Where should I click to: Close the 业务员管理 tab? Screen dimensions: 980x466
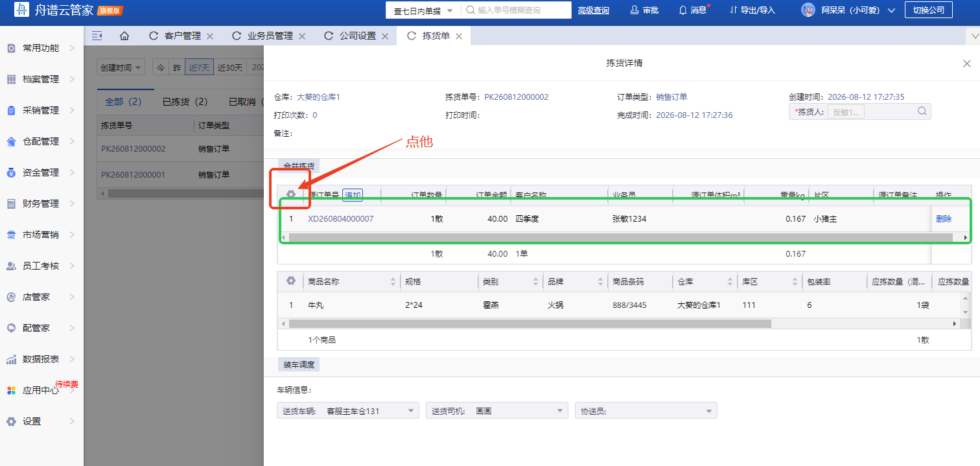(x=302, y=36)
